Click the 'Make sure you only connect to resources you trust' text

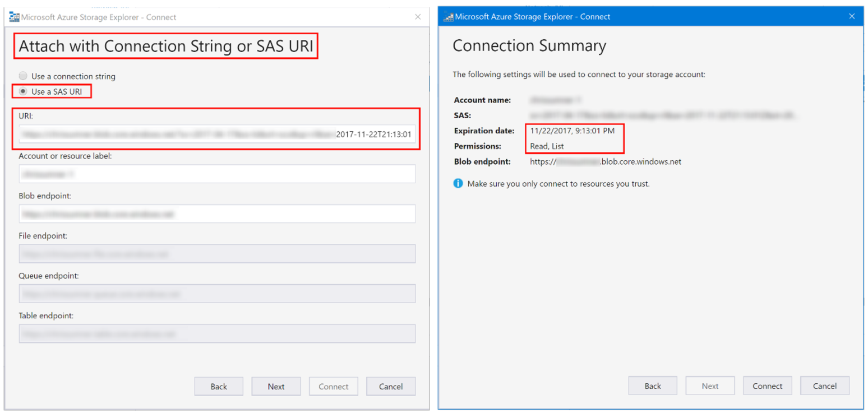tap(558, 184)
